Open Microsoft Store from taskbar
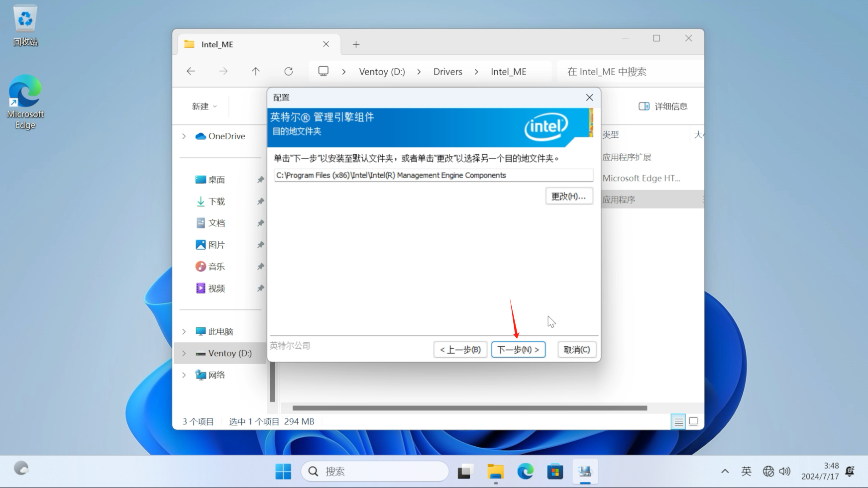 [x=555, y=471]
